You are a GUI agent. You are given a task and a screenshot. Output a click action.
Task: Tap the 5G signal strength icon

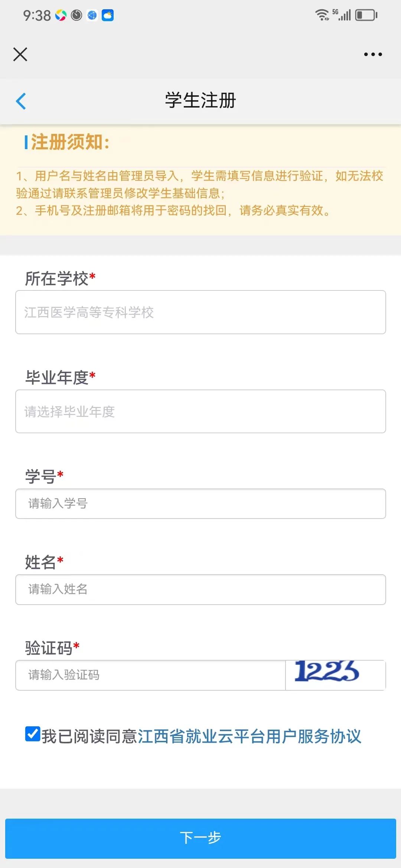(342, 15)
